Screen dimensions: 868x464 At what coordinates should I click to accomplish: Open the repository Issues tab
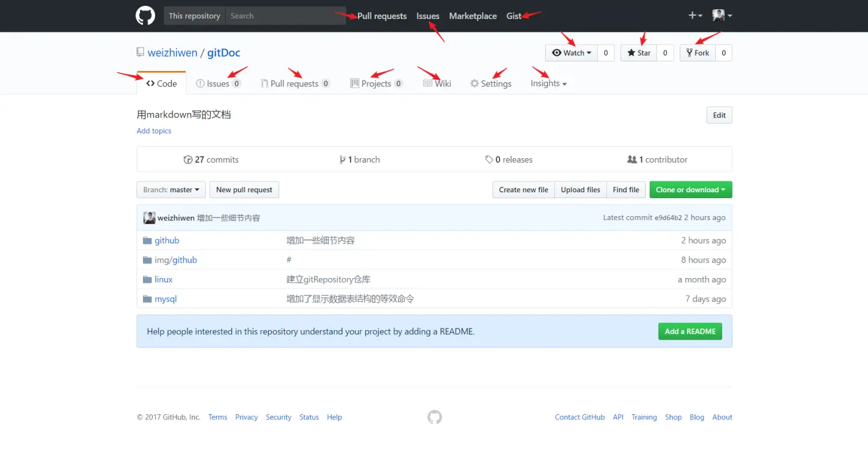pos(218,83)
